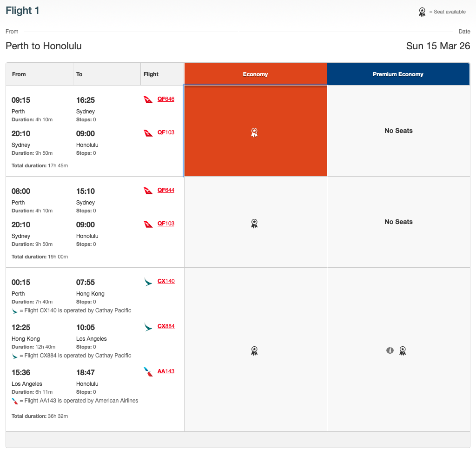Click the date Sun 15 Mar 26
Screen dimensions: 476x449
click(438, 46)
